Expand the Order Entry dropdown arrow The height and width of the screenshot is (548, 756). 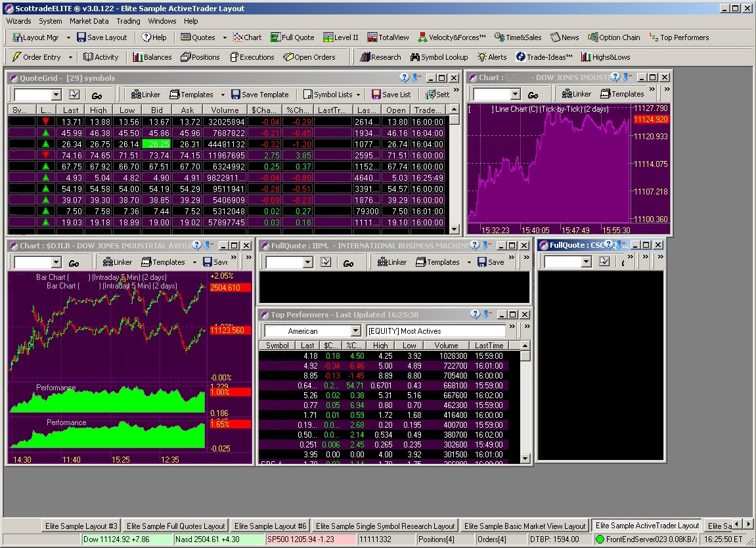[x=70, y=57]
